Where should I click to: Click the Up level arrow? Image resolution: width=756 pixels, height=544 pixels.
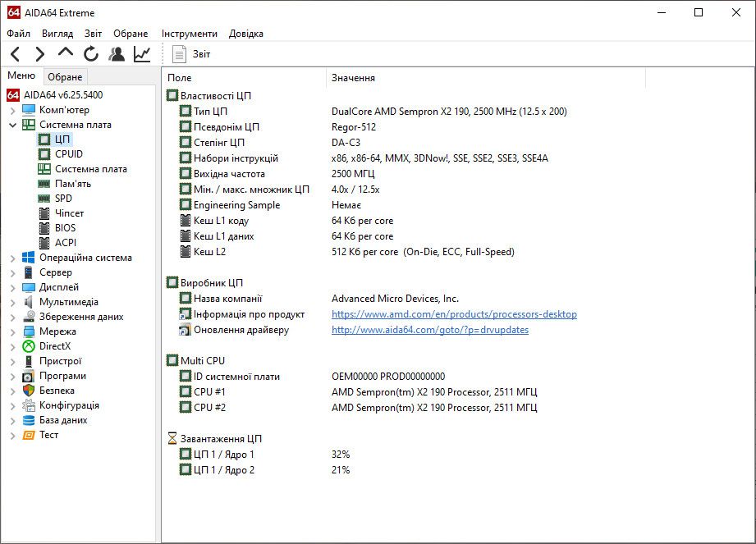pos(66,52)
